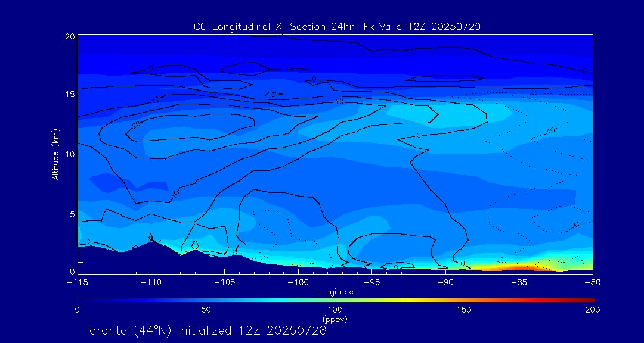Click the -90 longitude tick label

point(445,283)
